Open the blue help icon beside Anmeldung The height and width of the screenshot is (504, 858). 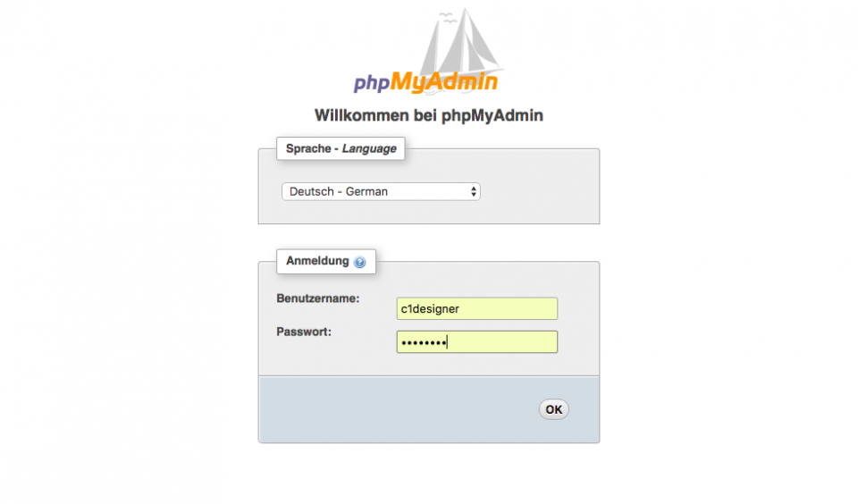click(359, 262)
